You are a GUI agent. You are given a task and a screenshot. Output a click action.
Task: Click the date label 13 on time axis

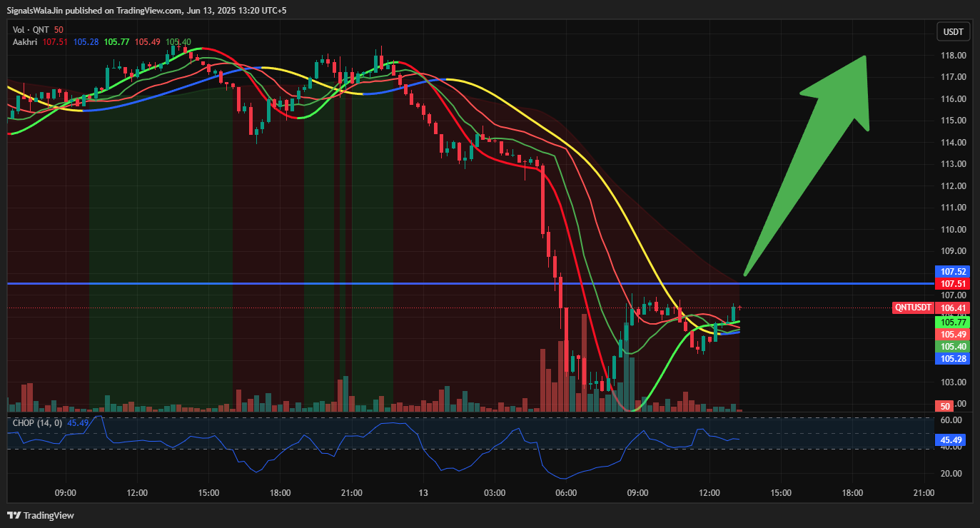pos(423,492)
